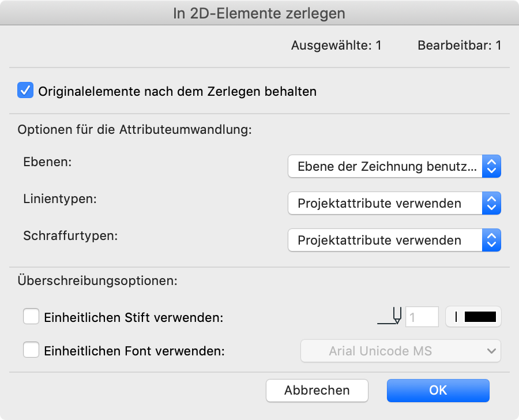Screen dimensions: 519x420
Task: Uncheck Originalelemente nach dem Zerlegen behalten
Action: click(x=25, y=91)
